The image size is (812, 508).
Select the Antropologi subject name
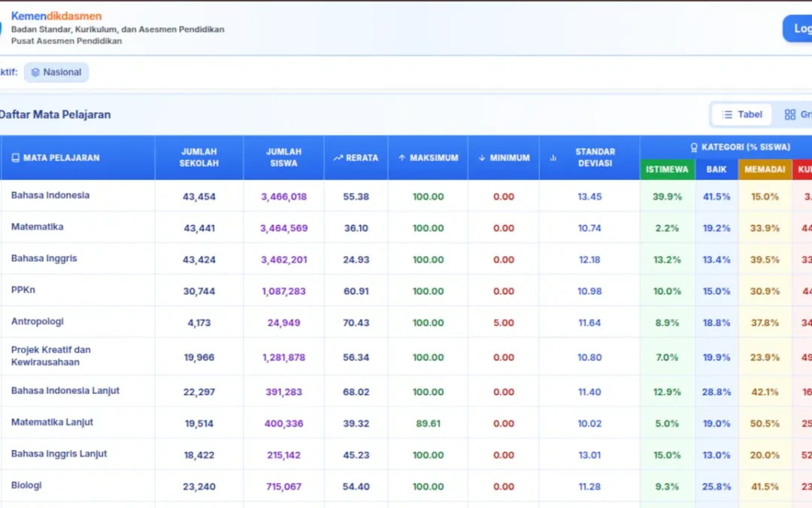38,321
